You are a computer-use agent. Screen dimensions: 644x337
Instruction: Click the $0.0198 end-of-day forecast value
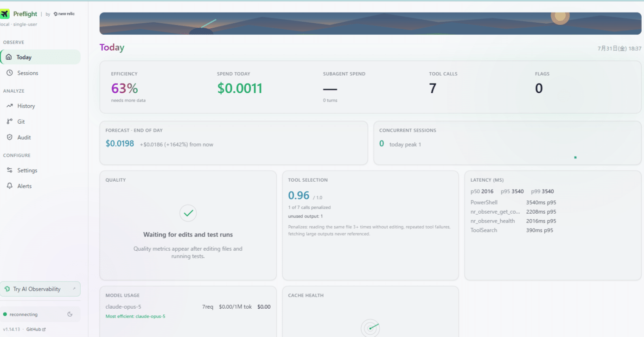pyautogui.click(x=120, y=144)
